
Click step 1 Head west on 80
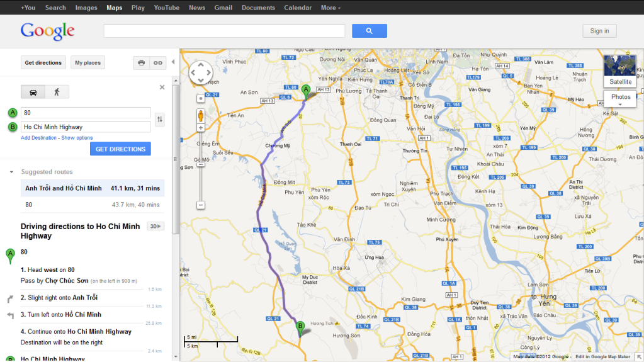coord(48,270)
